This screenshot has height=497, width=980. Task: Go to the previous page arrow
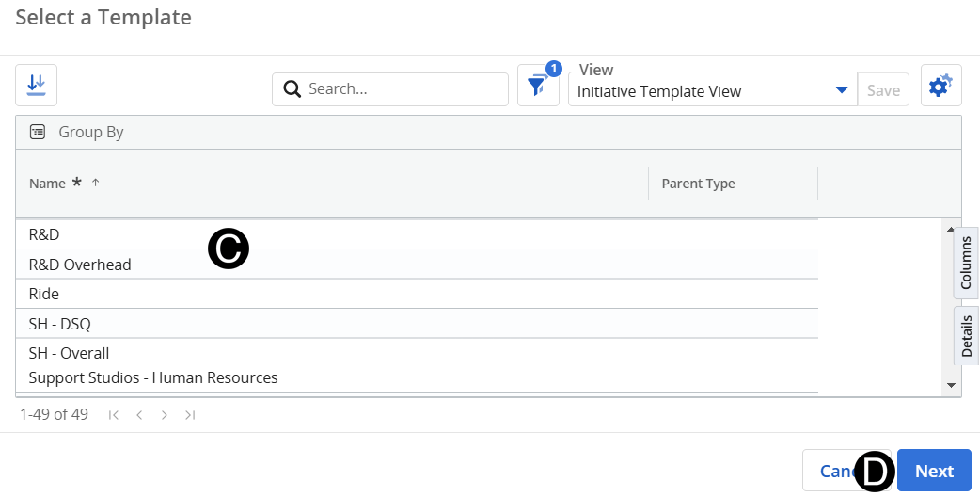click(139, 414)
